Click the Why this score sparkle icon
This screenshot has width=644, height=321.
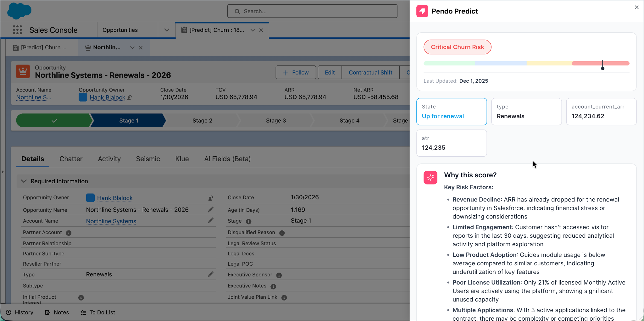point(430,178)
